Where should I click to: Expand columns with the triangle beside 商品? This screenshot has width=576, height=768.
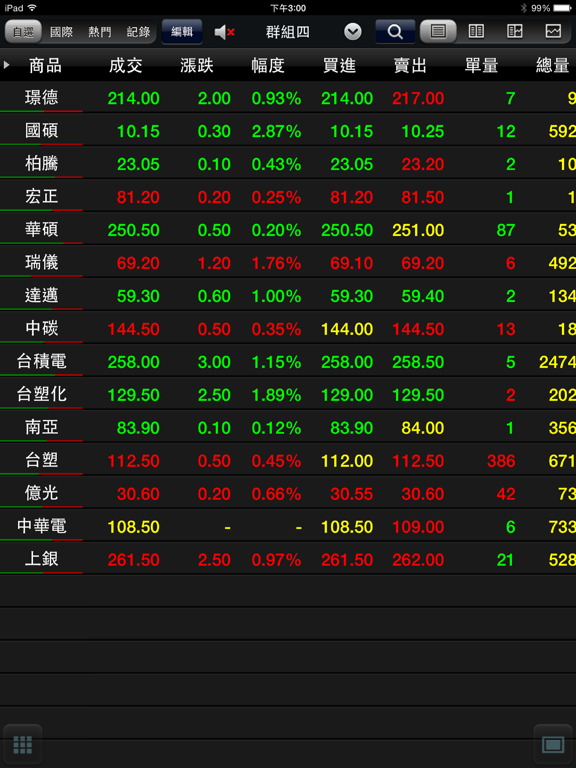[x=6, y=65]
